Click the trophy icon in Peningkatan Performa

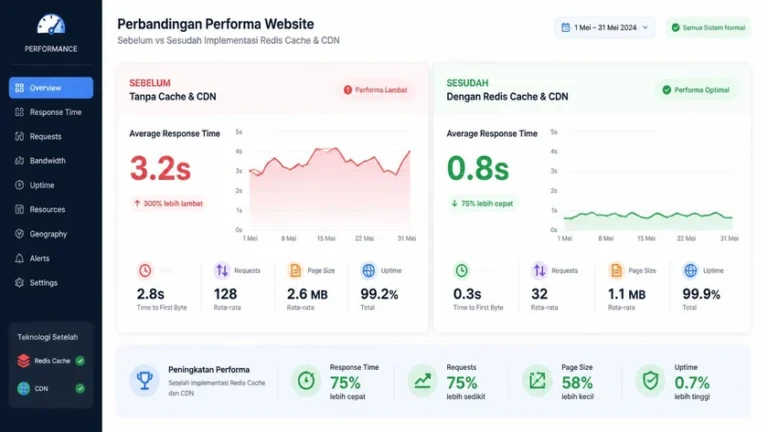[144, 380]
